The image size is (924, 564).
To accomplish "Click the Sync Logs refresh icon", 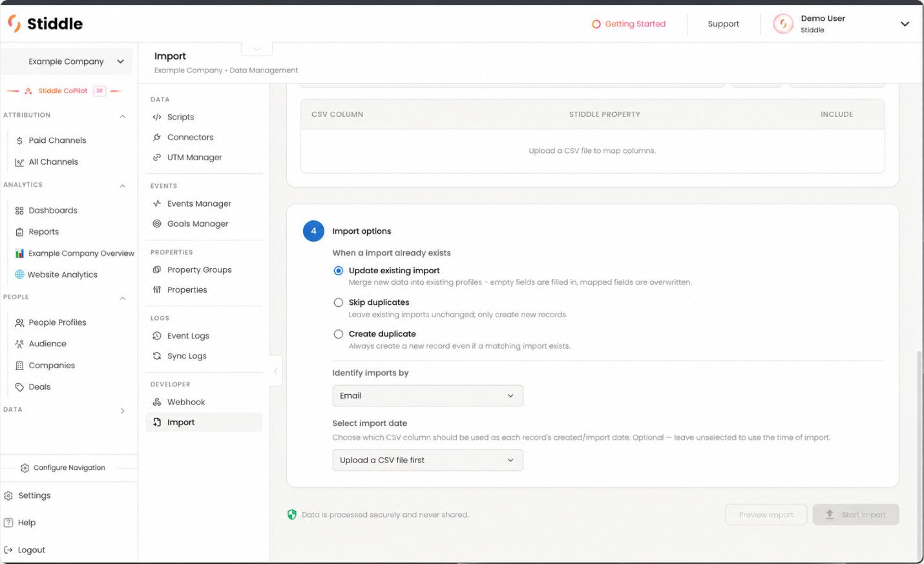I will tap(157, 356).
